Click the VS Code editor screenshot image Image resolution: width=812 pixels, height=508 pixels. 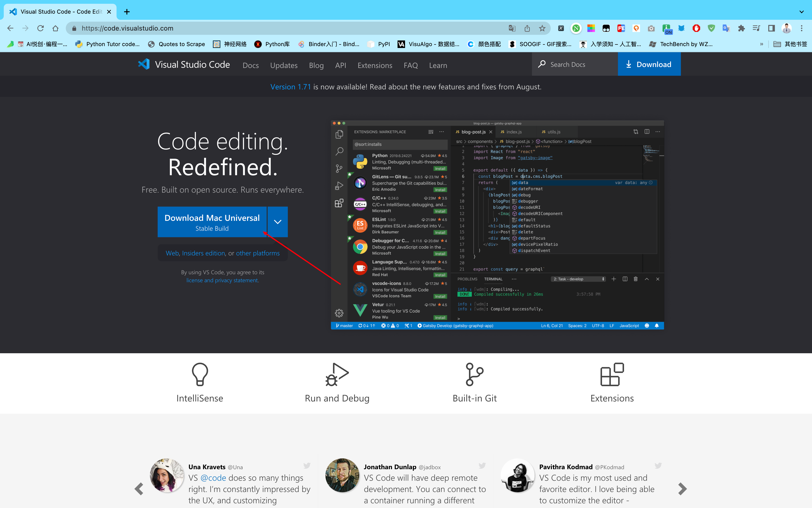497,225
